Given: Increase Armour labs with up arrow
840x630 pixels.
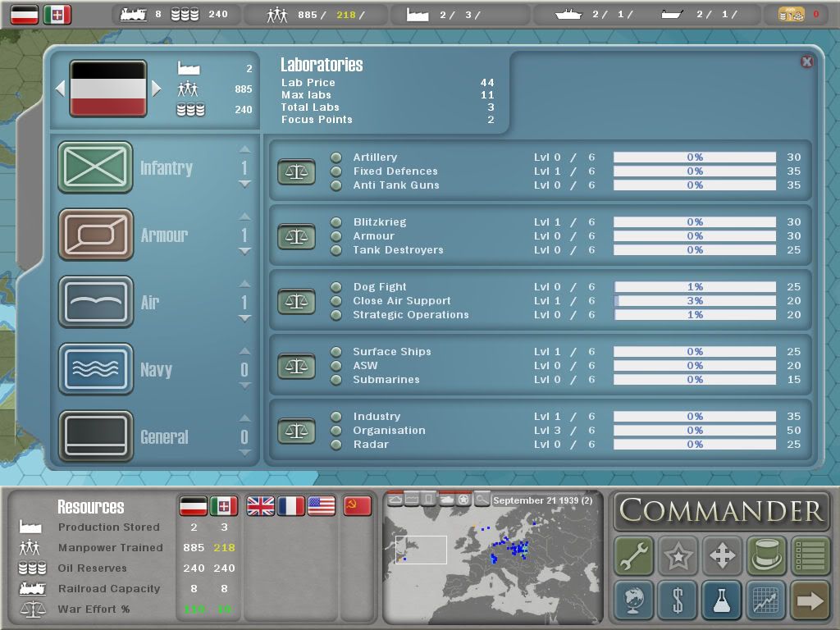Looking at the screenshot, I should 244,217.
